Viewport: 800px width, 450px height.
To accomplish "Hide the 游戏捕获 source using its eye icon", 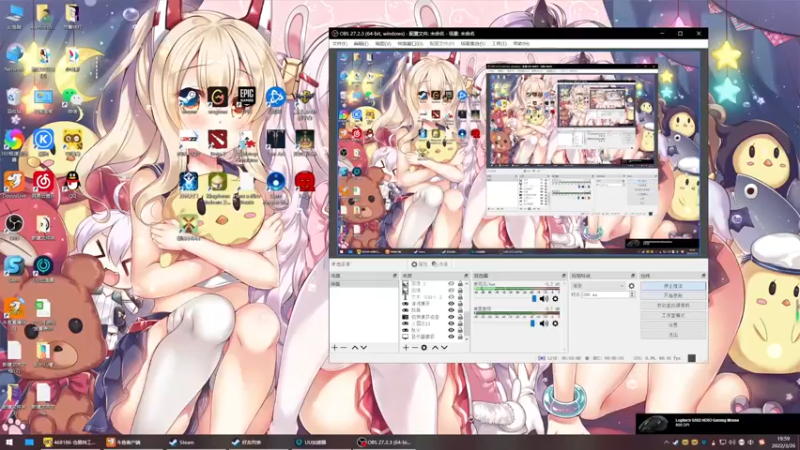I will (x=452, y=304).
